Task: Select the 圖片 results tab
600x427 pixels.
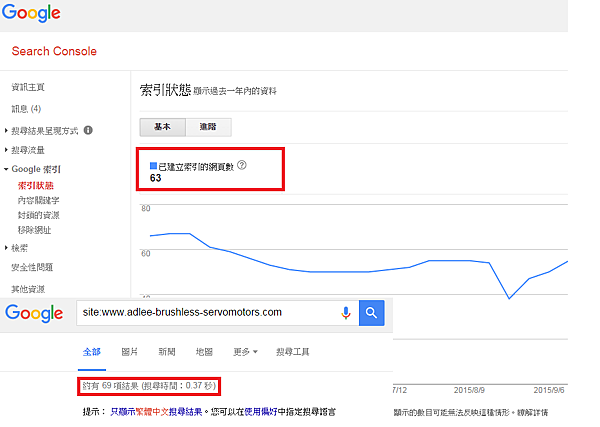Action: click(x=129, y=352)
